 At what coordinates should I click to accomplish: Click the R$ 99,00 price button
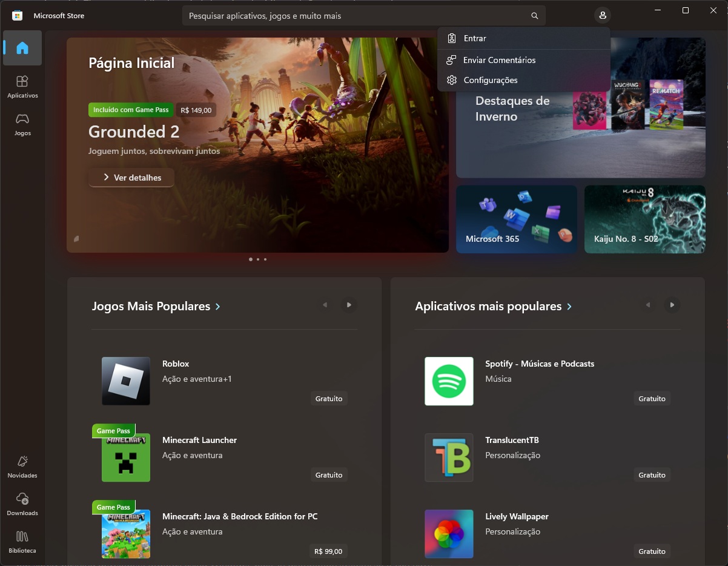[329, 551]
